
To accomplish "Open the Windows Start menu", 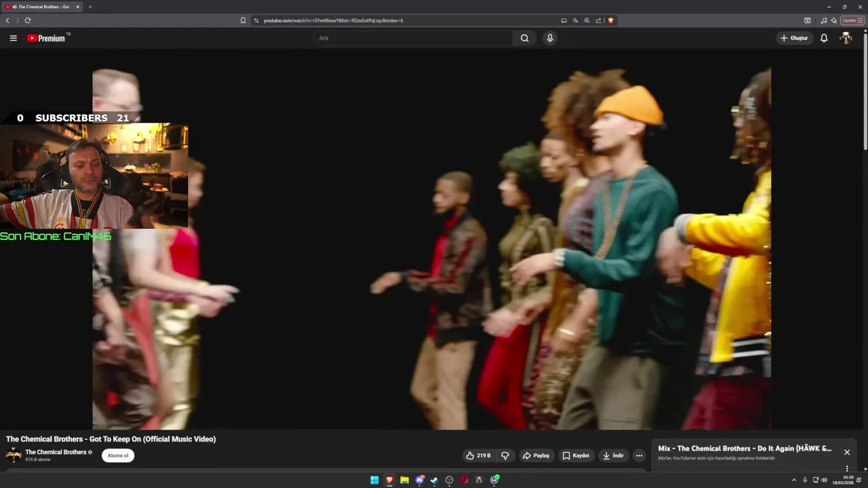I will pyautogui.click(x=374, y=480).
